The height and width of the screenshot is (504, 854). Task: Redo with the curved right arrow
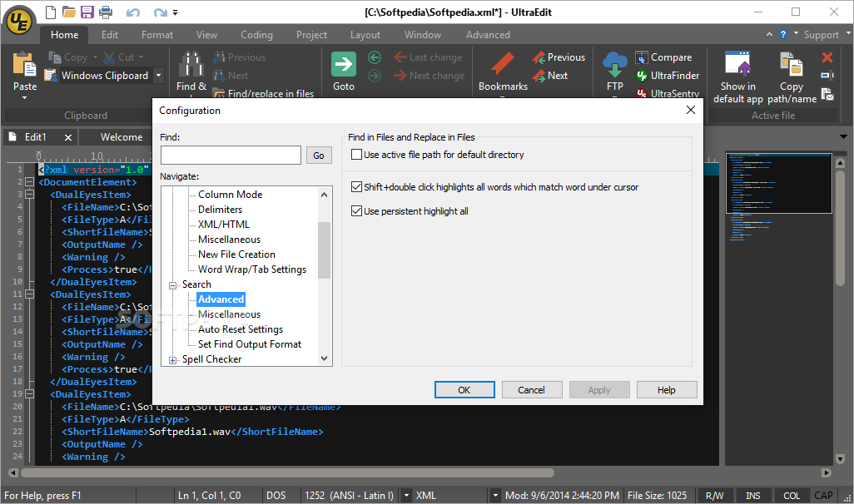click(x=160, y=12)
